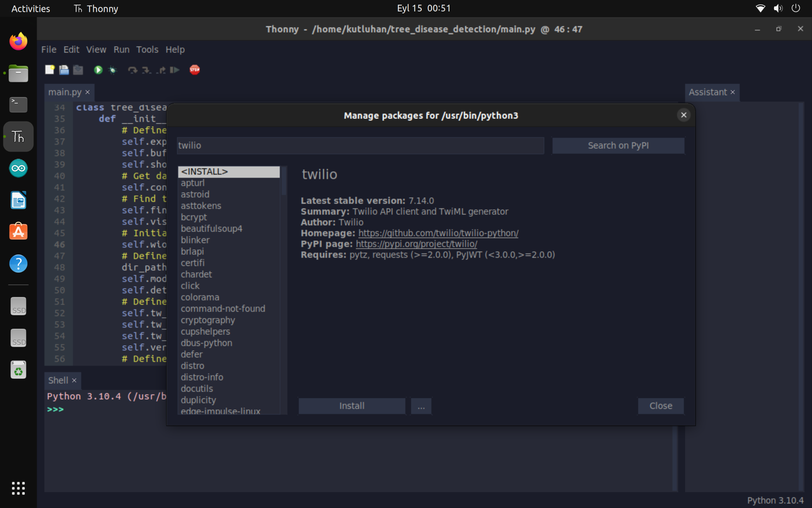812x508 pixels.
Task: Open Arduino IDE from the dock
Action: tap(18, 168)
